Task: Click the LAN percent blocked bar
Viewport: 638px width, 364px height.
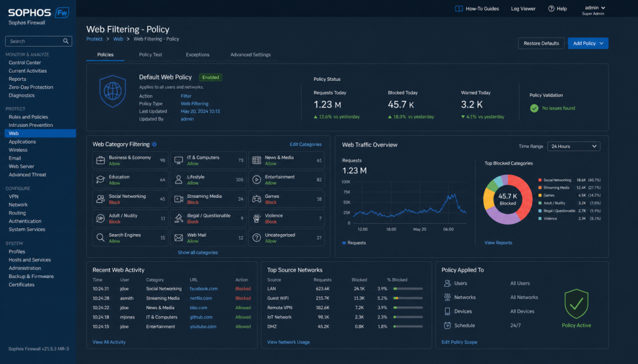Action: 408,289
